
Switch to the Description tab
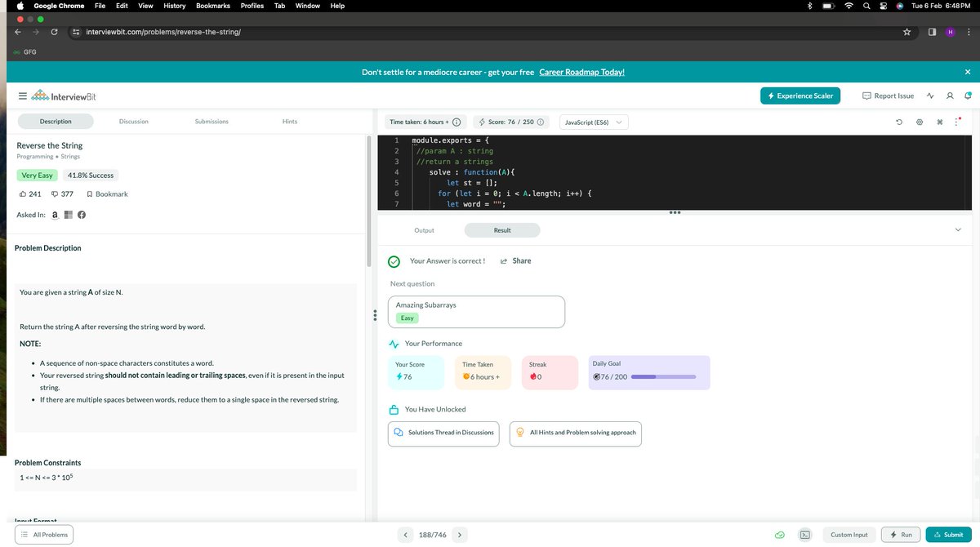point(56,122)
